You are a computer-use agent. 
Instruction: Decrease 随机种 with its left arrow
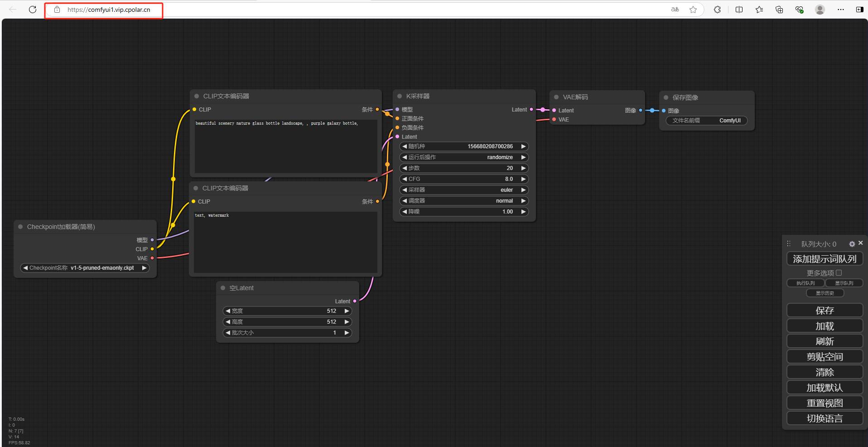click(405, 146)
